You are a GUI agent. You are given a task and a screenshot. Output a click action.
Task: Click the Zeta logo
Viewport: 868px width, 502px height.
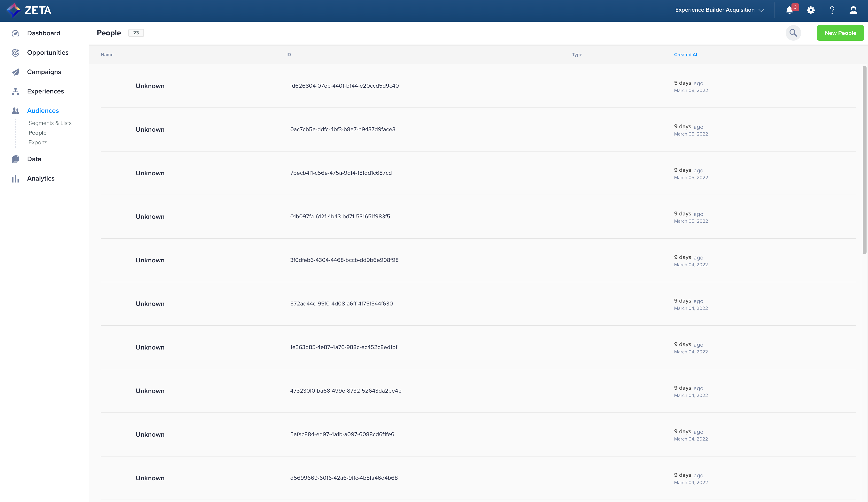(29, 10)
